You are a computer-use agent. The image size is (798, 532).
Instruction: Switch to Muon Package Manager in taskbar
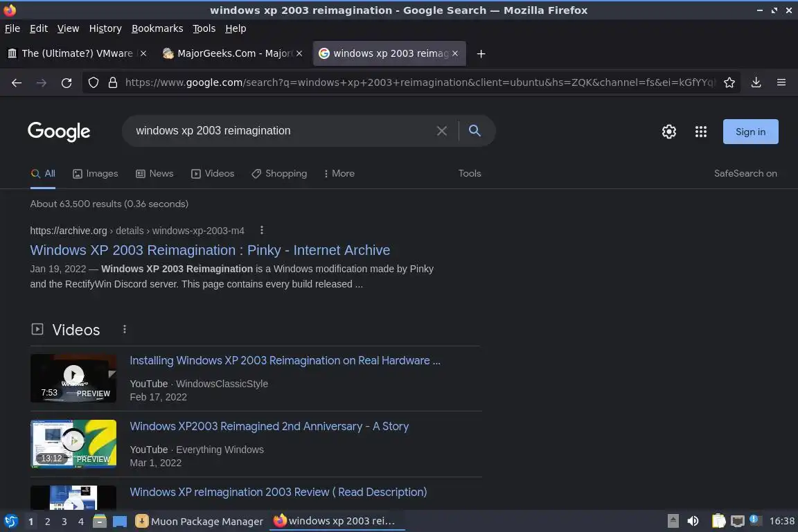point(199,522)
